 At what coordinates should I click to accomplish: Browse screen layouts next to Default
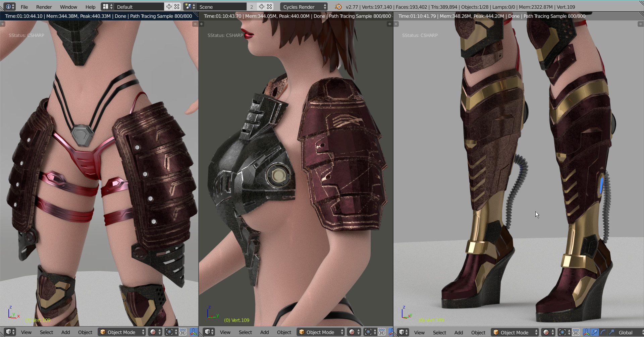tap(107, 7)
